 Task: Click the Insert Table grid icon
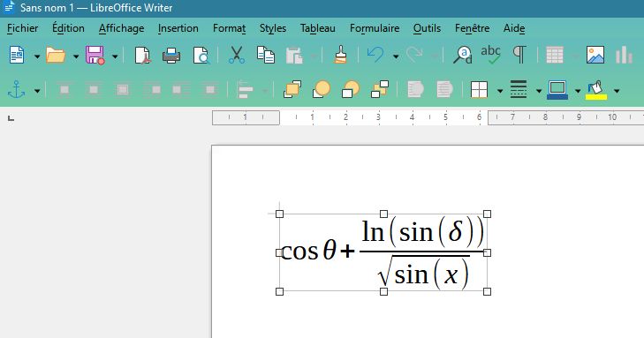555,55
